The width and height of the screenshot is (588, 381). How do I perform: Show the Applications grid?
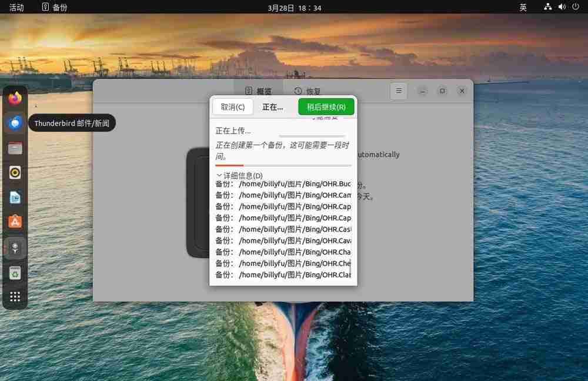(x=15, y=296)
